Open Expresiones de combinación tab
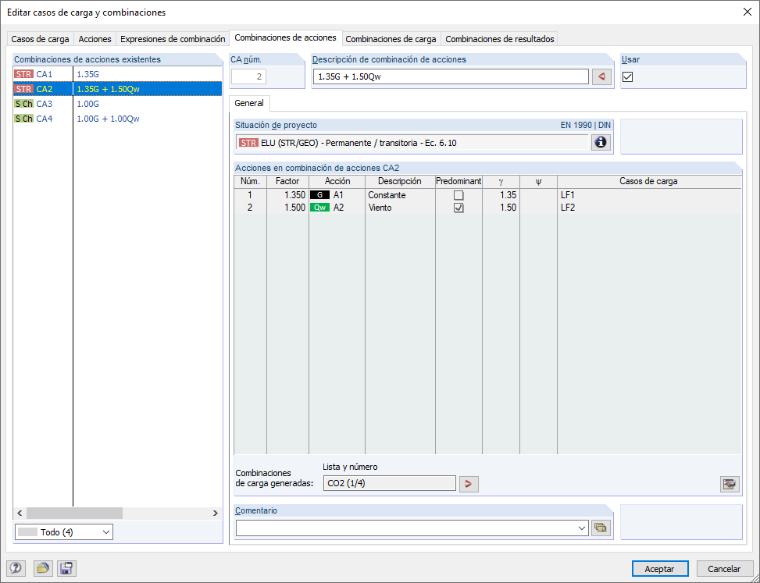This screenshot has width=760, height=583. pyautogui.click(x=173, y=39)
